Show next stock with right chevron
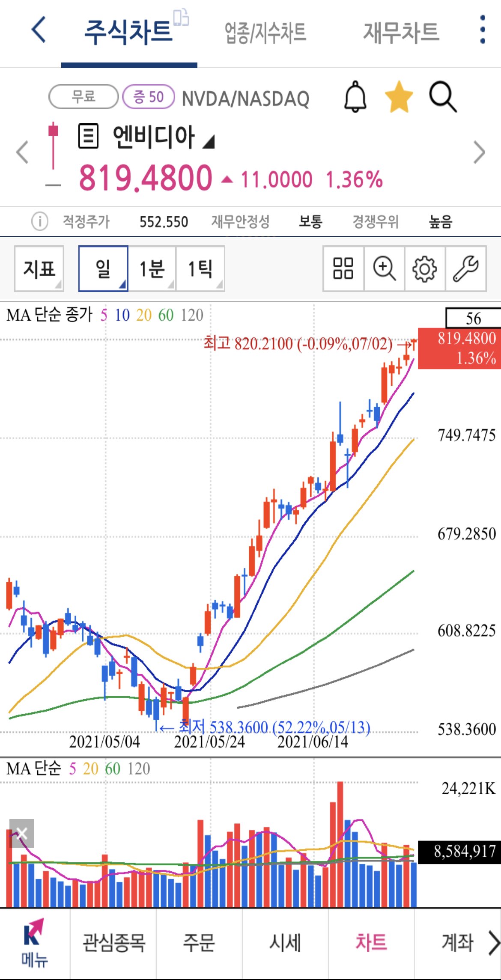 coord(479,152)
